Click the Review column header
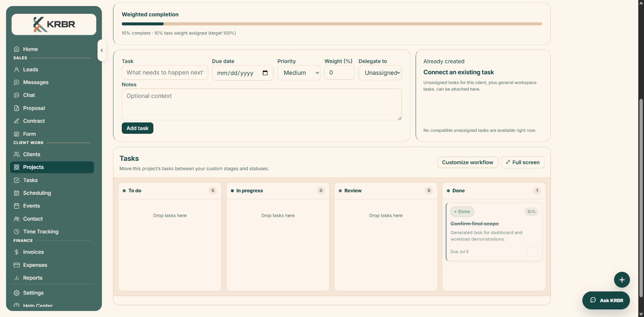Screen dimensions: 644x317 (386, 191)
